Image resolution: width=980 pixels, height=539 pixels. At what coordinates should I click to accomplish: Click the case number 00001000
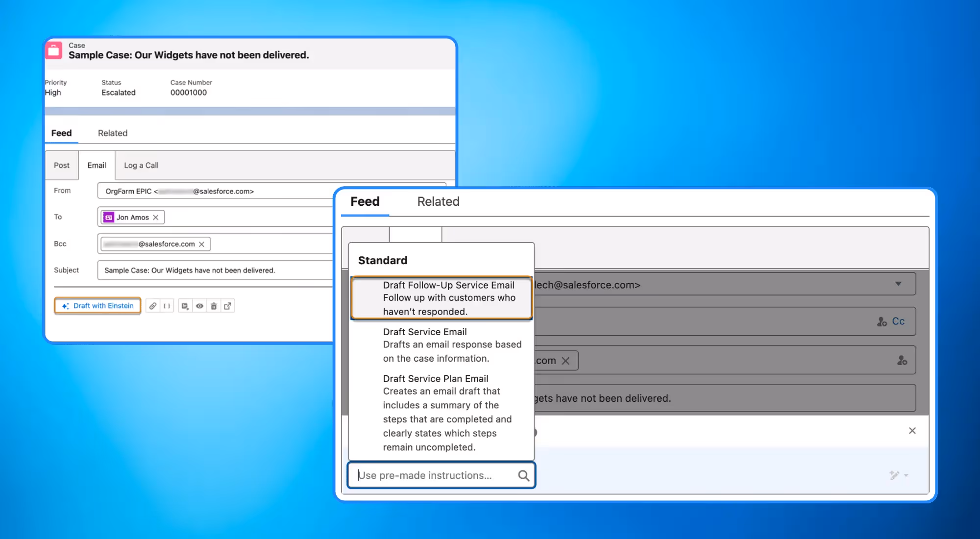tap(189, 93)
